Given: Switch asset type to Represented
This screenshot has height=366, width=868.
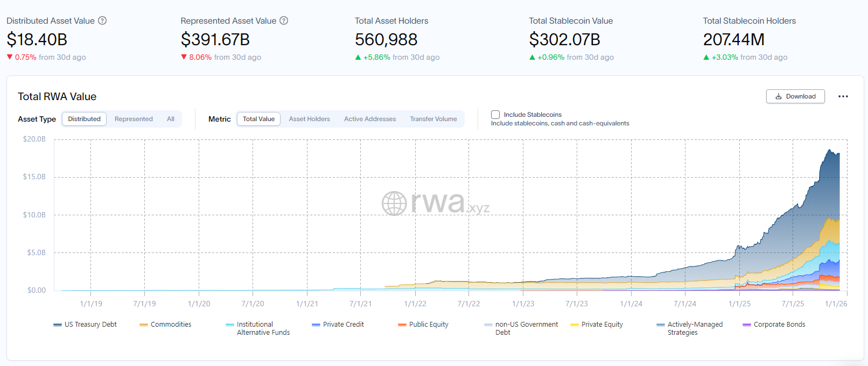Looking at the screenshot, I should (134, 119).
